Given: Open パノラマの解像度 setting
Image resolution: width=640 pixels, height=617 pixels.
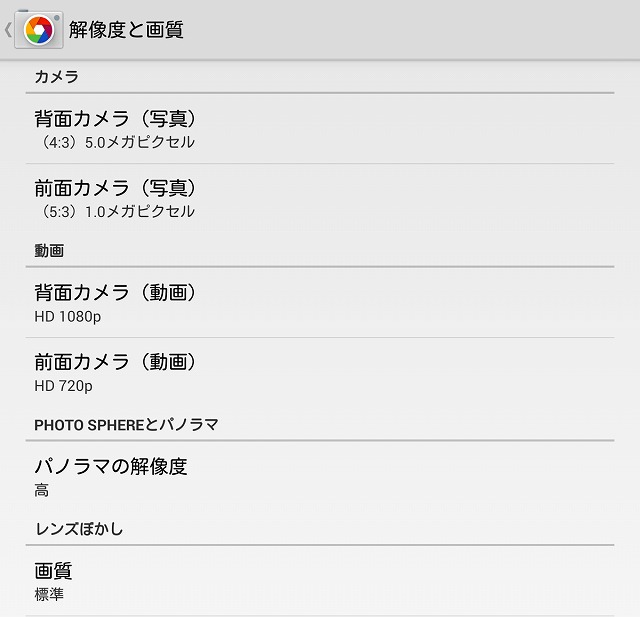Looking at the screenshot, I should [x=111, y=466].
